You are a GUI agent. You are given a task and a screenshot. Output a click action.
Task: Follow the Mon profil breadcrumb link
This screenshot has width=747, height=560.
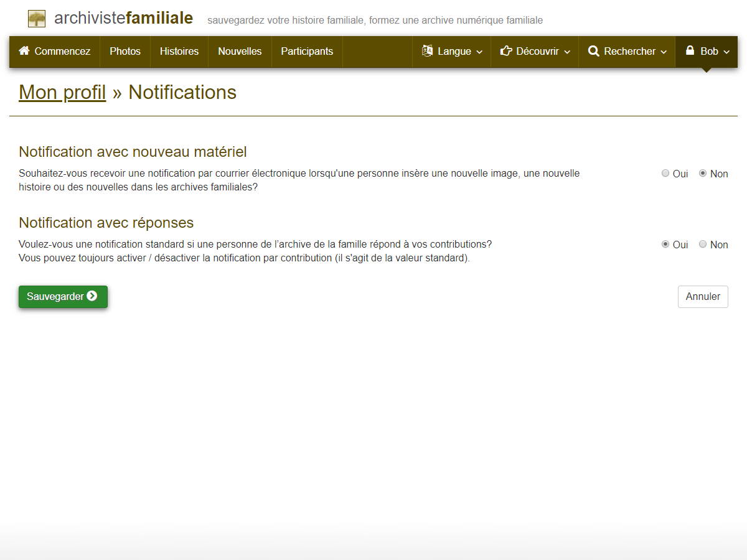(x=62, y=92)
